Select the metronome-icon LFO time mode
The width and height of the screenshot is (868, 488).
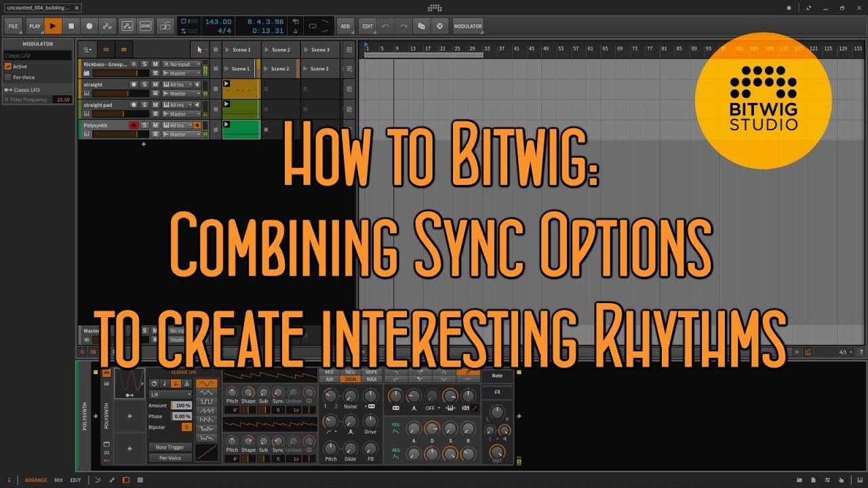point(186,383)
